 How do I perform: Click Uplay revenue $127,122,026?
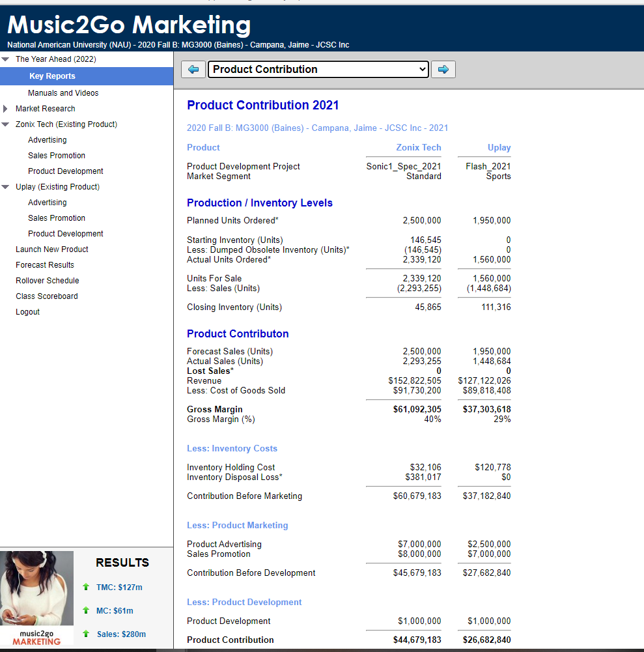click(x=484, y=381)
